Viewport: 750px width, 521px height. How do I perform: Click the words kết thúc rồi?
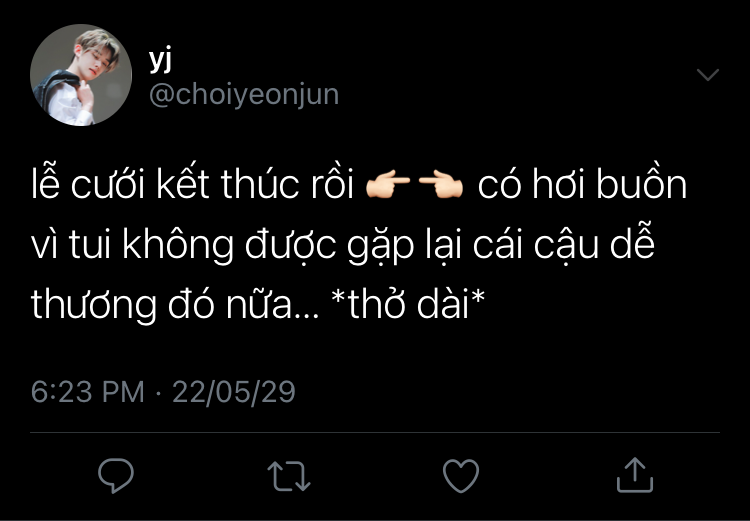pyautogui.click(x=255, y=185)
